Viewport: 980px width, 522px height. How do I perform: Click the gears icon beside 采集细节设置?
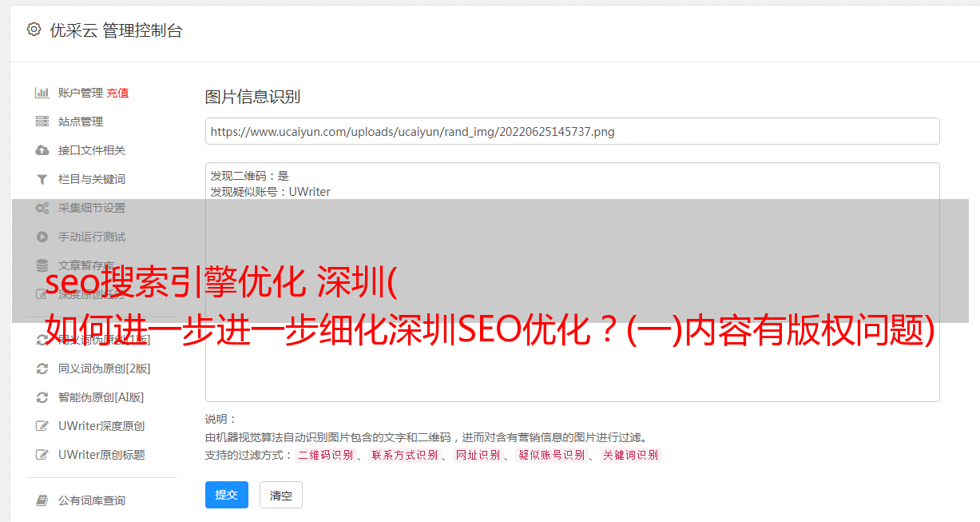pyautogui.click(x=42, y=208)
